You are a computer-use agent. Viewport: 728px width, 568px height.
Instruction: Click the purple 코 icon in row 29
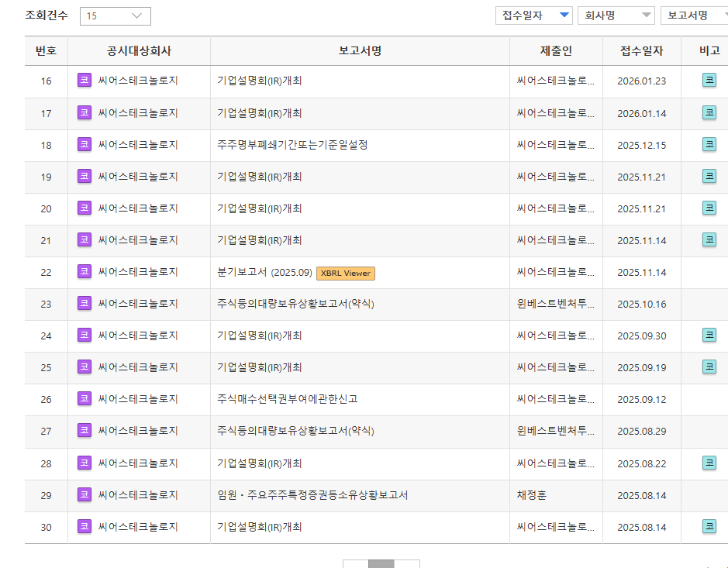[85, 494]
